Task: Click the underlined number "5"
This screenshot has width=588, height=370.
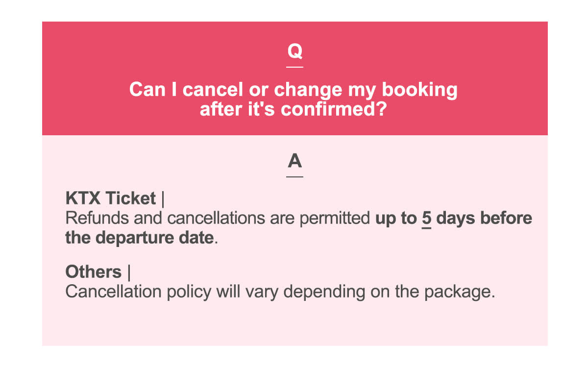Action: tap(426, 218)
